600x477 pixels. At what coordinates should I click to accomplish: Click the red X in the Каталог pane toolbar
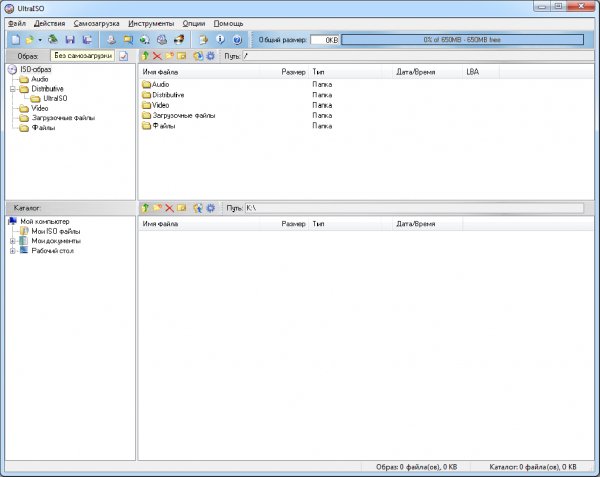(x=169, y=208)
